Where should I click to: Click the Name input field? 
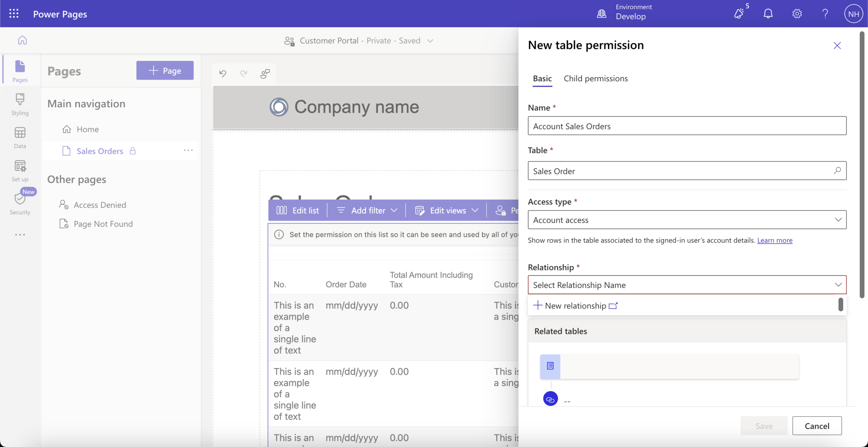(687, 126)
